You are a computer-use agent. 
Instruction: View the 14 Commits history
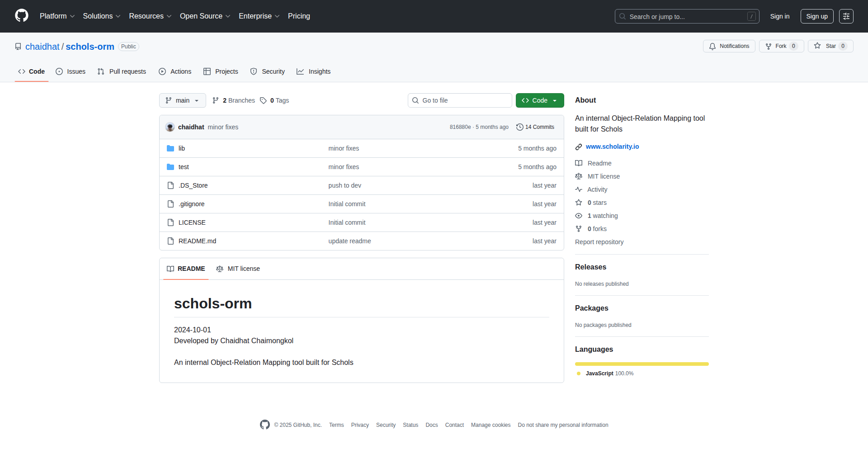[535, 127]
